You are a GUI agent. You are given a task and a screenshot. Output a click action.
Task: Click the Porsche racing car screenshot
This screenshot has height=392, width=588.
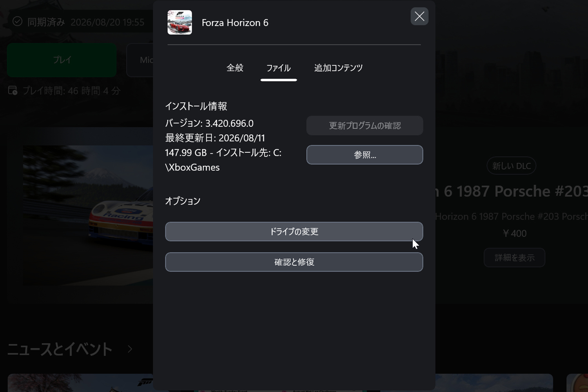pyautogui.click(x=88, y=215)
